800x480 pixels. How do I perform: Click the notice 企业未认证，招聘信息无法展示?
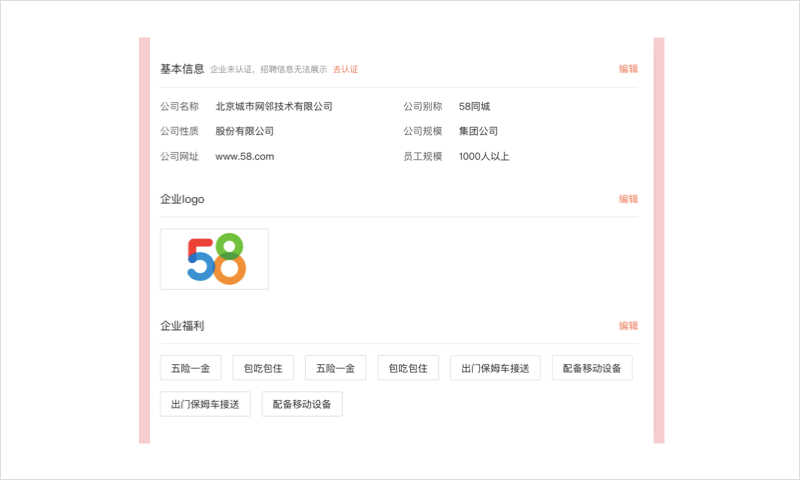[x=268, y=69]
